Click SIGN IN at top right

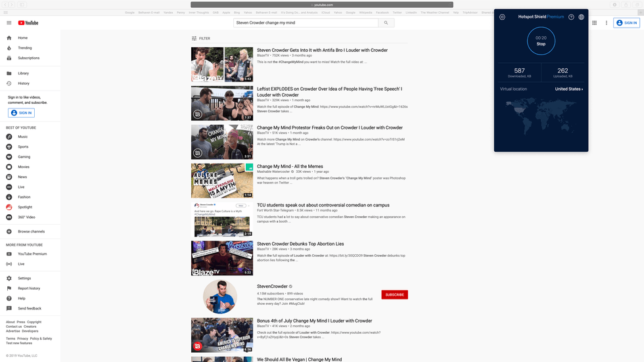[626, 23]
